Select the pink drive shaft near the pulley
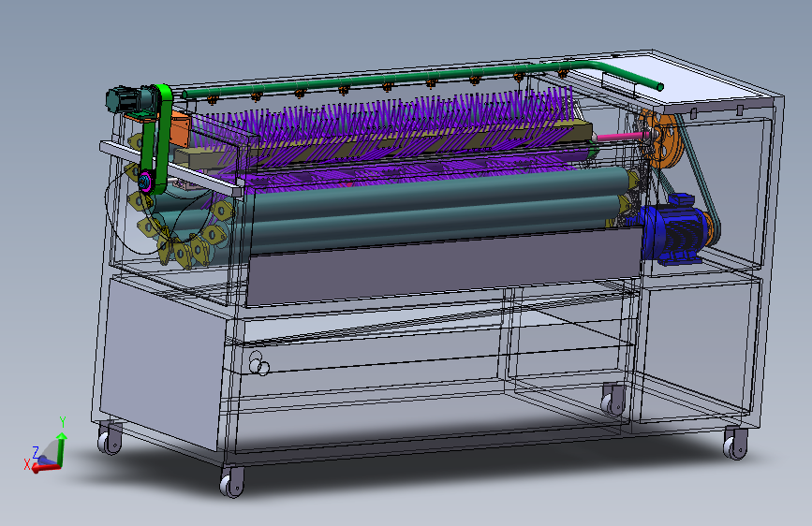The height and width of the screenshot is (526, 812). [622, 137]
